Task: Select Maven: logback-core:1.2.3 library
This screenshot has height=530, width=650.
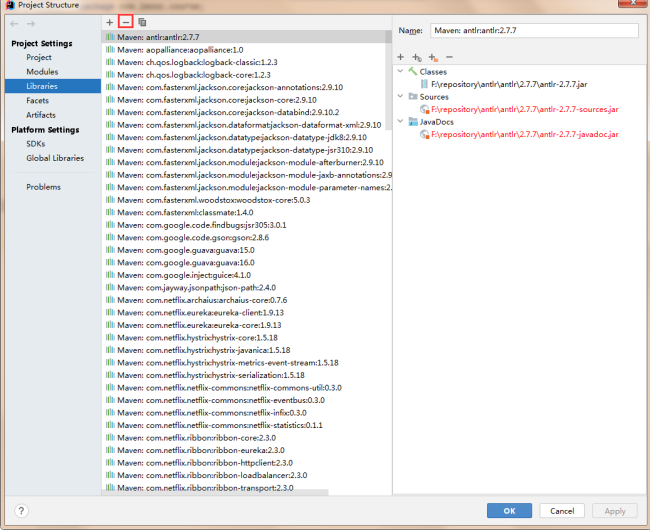Action: (247, 75)
